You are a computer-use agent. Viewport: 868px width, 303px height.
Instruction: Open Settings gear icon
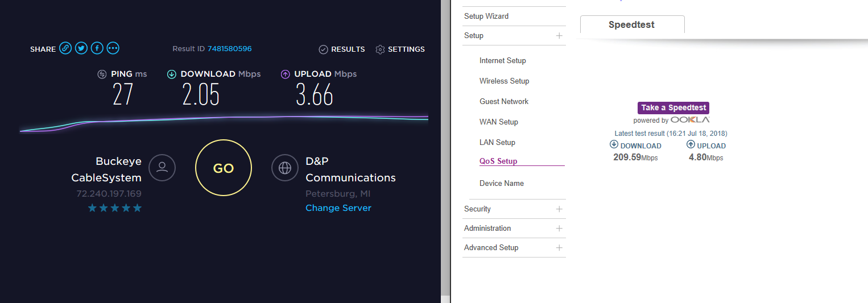(380, 49)
